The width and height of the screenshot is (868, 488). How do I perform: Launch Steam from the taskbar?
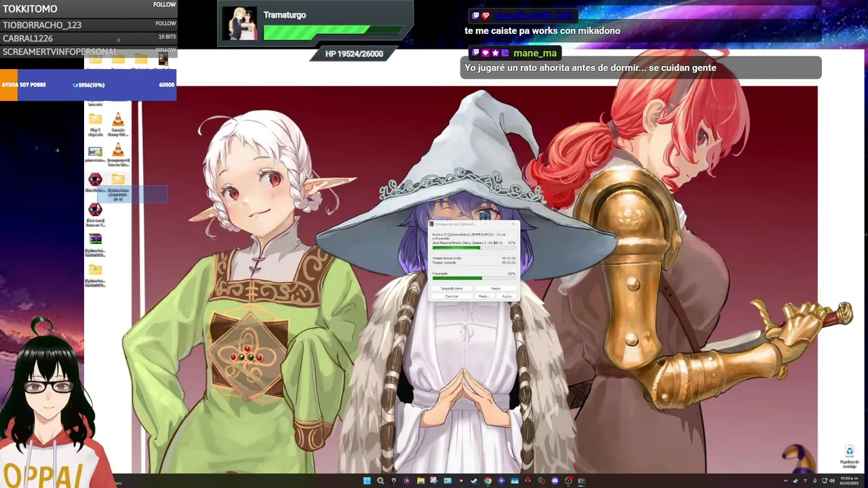tap(474, 481)
